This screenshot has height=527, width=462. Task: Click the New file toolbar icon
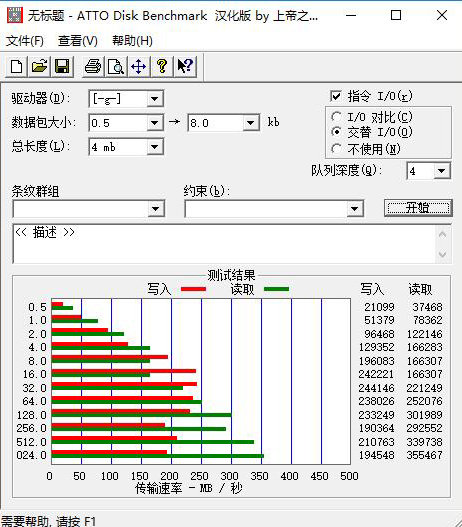pyautogui.click(x=16, y=66)
